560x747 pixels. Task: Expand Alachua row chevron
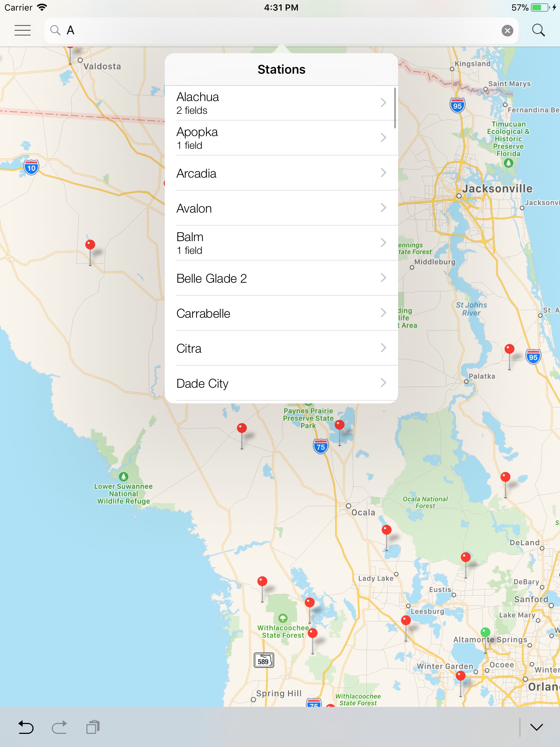coord(383,102)
